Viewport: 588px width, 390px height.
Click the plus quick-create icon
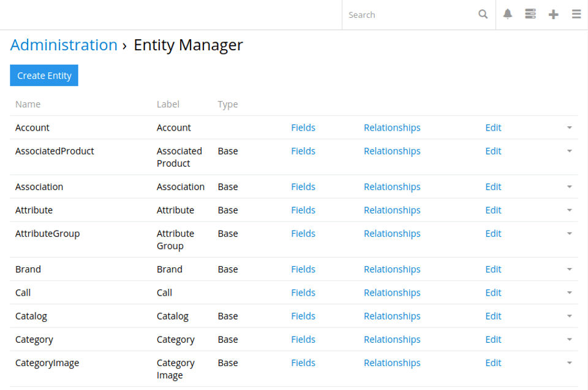(x=554, y=15)
